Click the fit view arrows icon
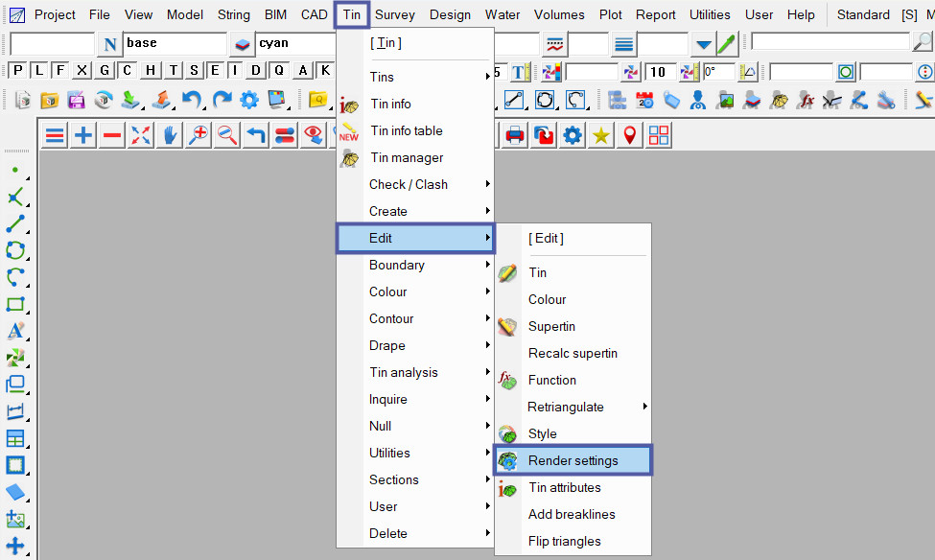 click(x=141, y=135)
